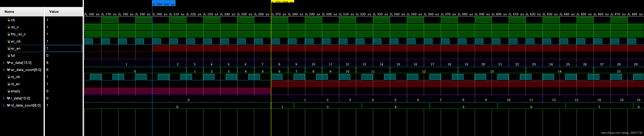Click the rd_en signal icon
The width and height of the screenshot is (644, 136).
pos(8,84)
